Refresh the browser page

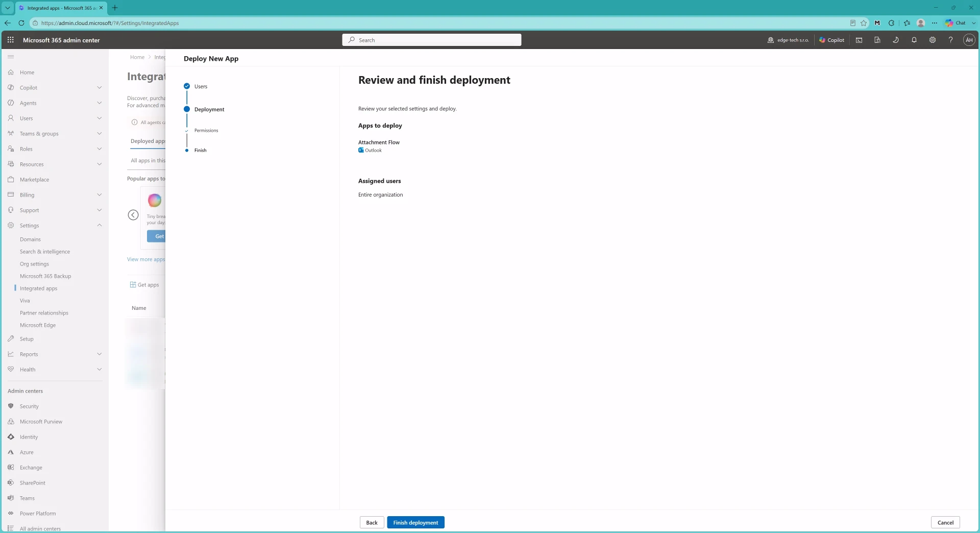21,23
